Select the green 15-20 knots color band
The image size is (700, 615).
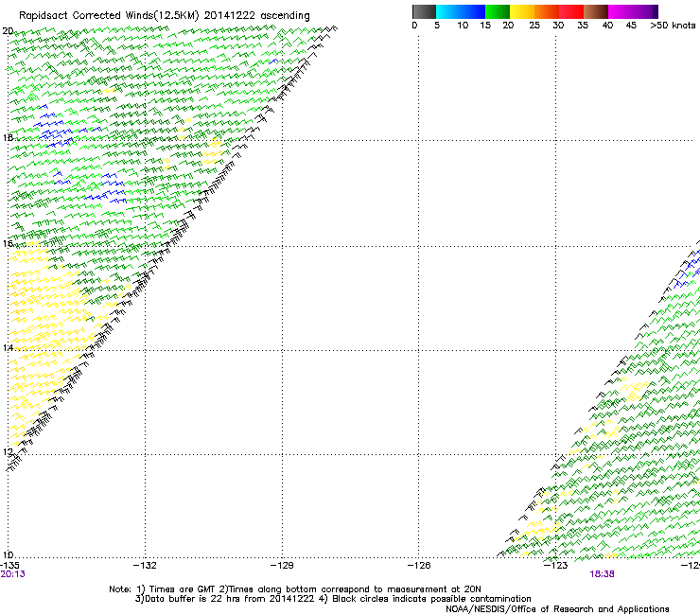(x=498, y=11)
